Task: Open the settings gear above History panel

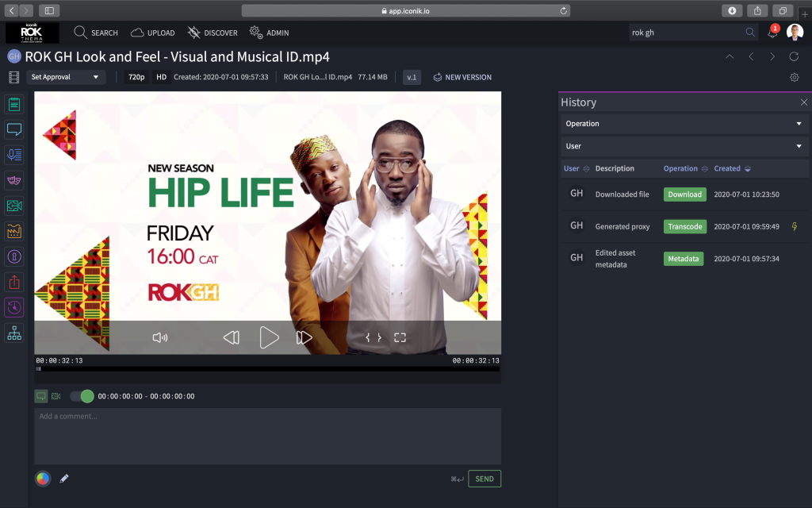Action: click(795, 77)
